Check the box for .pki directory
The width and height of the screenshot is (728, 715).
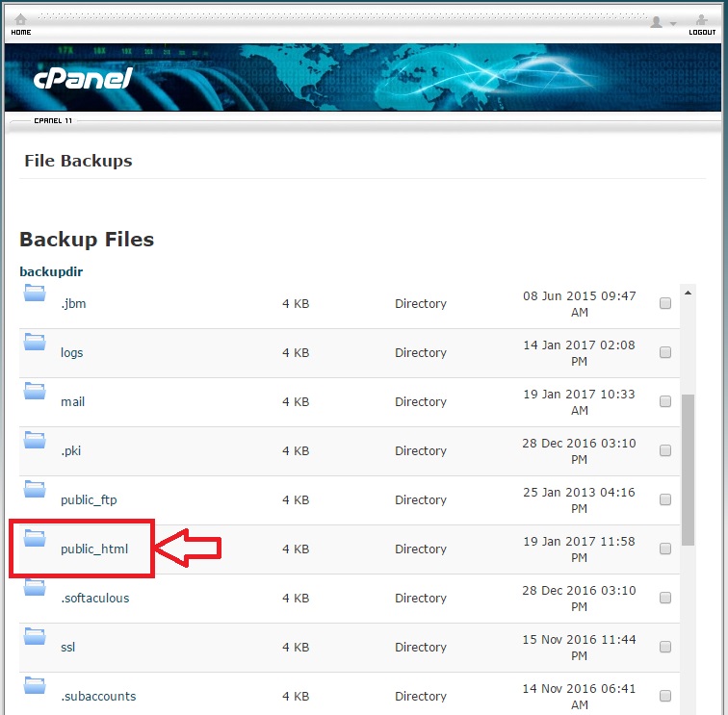tap(665, 450)
